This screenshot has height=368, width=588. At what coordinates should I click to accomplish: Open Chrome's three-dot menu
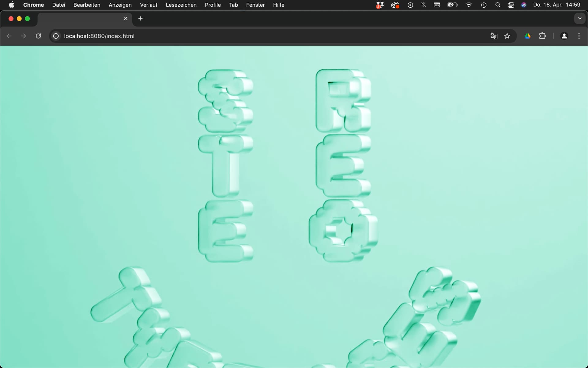(x=579, y=36)
